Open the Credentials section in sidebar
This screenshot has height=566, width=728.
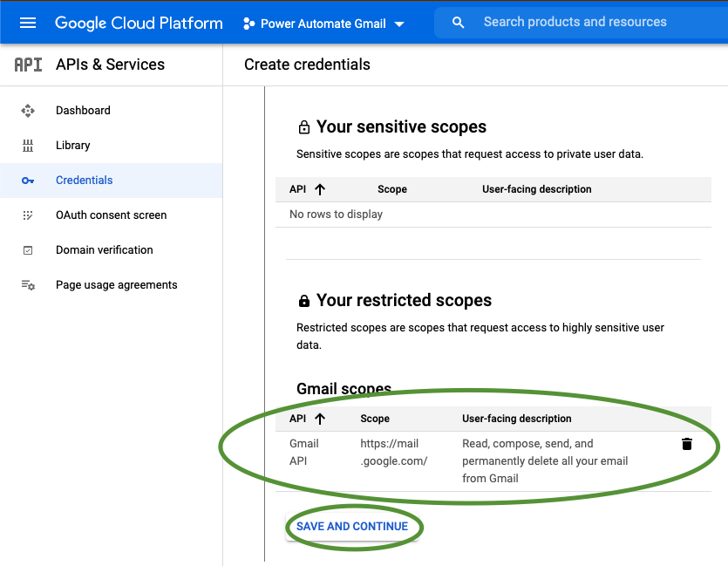(84, 180)
